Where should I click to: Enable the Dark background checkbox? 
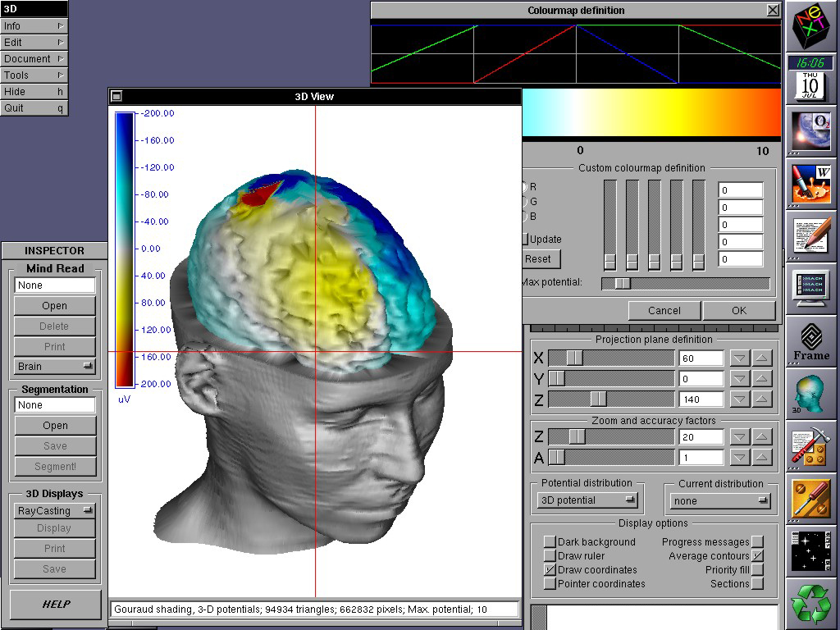(550, 542)
